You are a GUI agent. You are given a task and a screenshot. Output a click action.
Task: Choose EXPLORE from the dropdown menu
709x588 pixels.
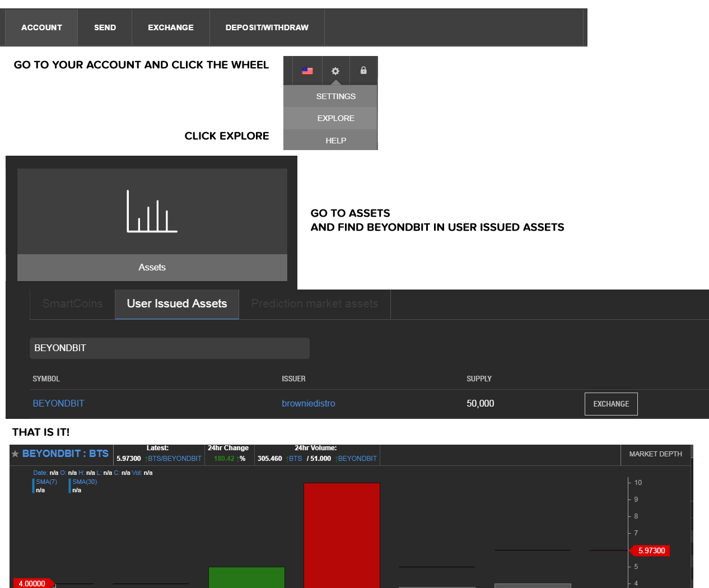click(335, 118)
